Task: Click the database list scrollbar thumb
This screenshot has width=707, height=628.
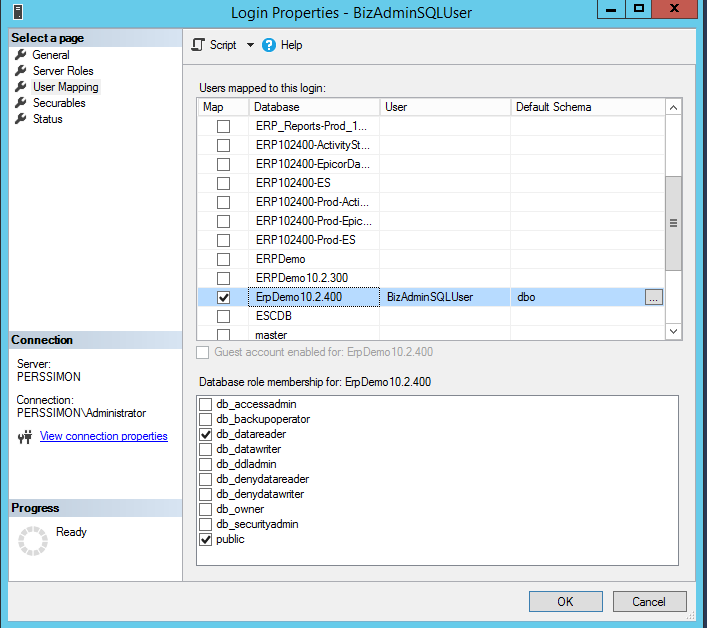Action: (x=673, y=223)
